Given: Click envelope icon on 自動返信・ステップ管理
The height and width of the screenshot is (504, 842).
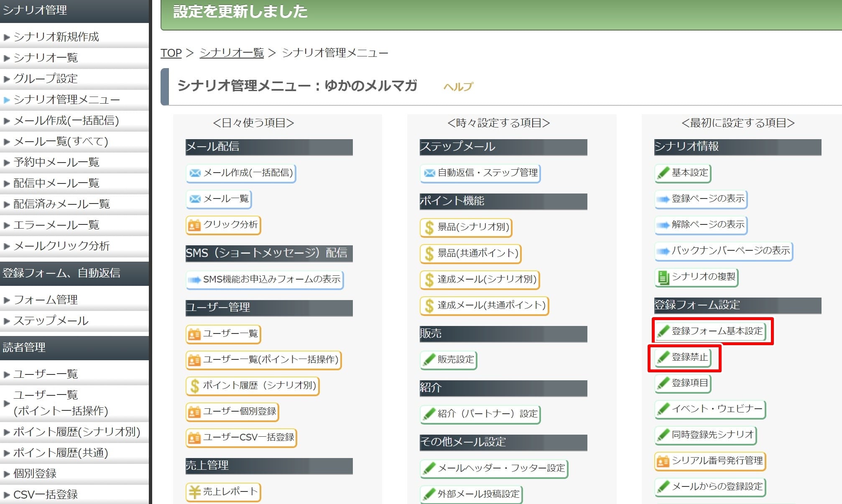Looking at the screenshot, I should coord(429,173).
